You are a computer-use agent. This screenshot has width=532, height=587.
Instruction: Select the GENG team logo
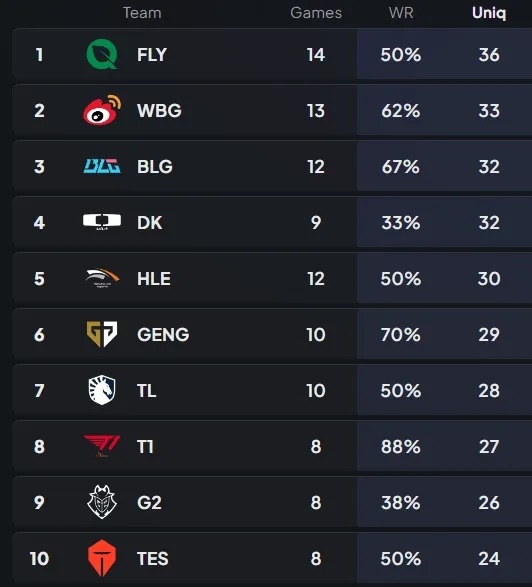pos(102,334)
